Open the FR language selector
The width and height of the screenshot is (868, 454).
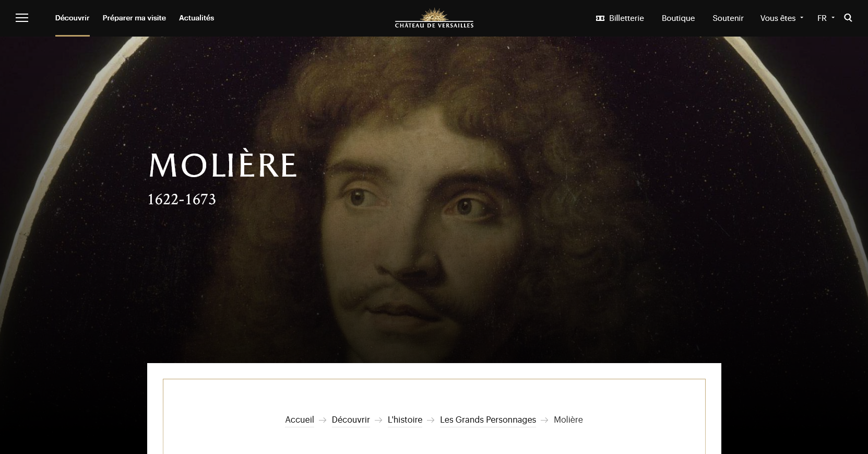pyautogui.click(x=826, y=18)
